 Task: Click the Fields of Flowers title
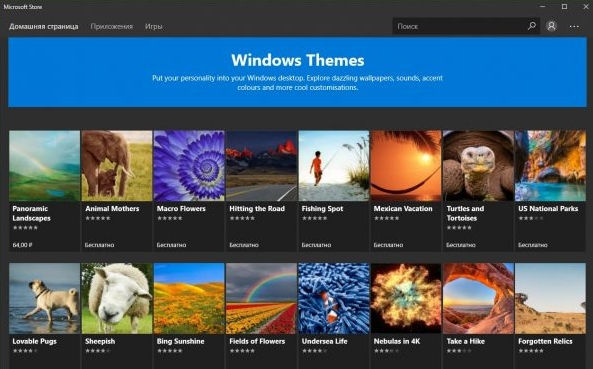[257, 341]
